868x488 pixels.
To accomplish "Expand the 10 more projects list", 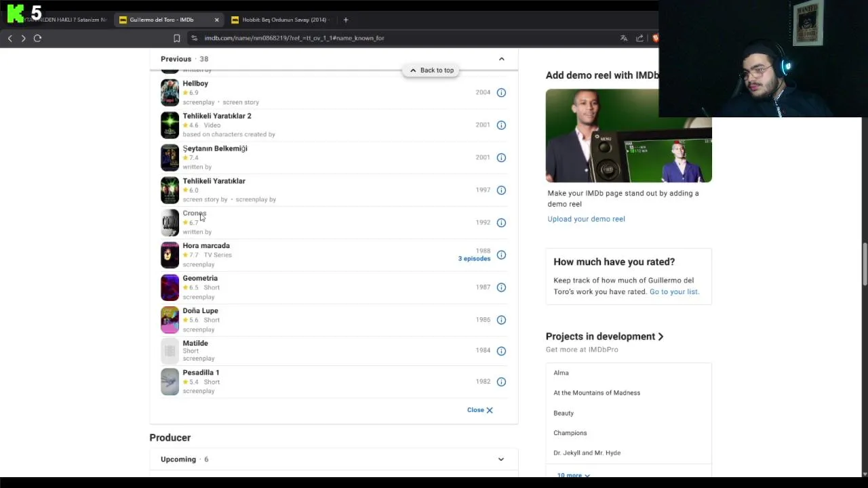I will (x=573, y=476).
